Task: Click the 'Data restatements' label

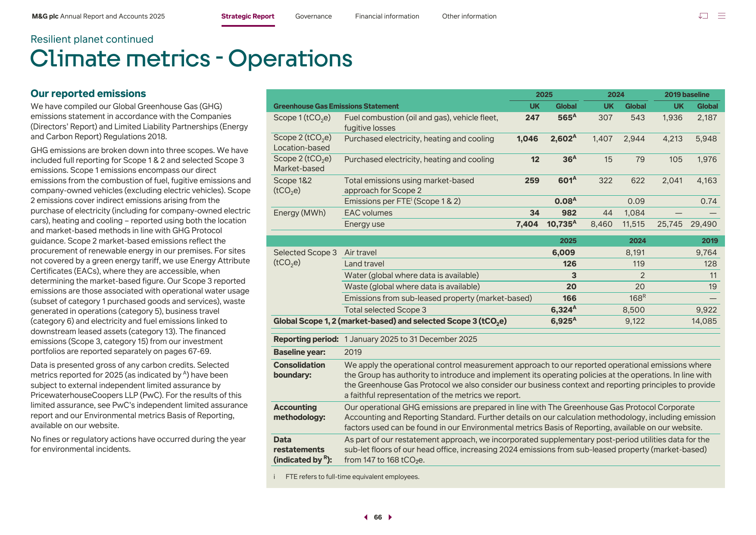Action: [303, 450]
